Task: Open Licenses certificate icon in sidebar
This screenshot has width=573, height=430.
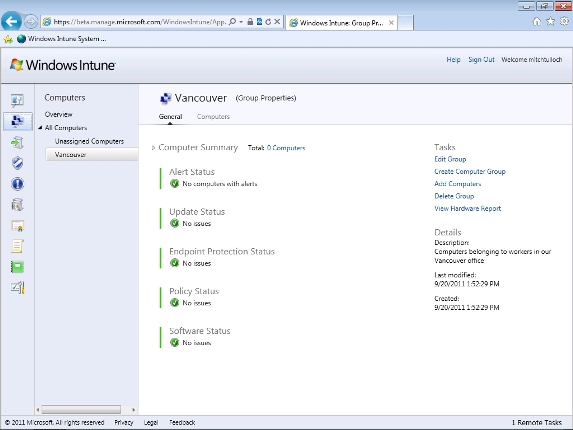Action: [17, 226]
